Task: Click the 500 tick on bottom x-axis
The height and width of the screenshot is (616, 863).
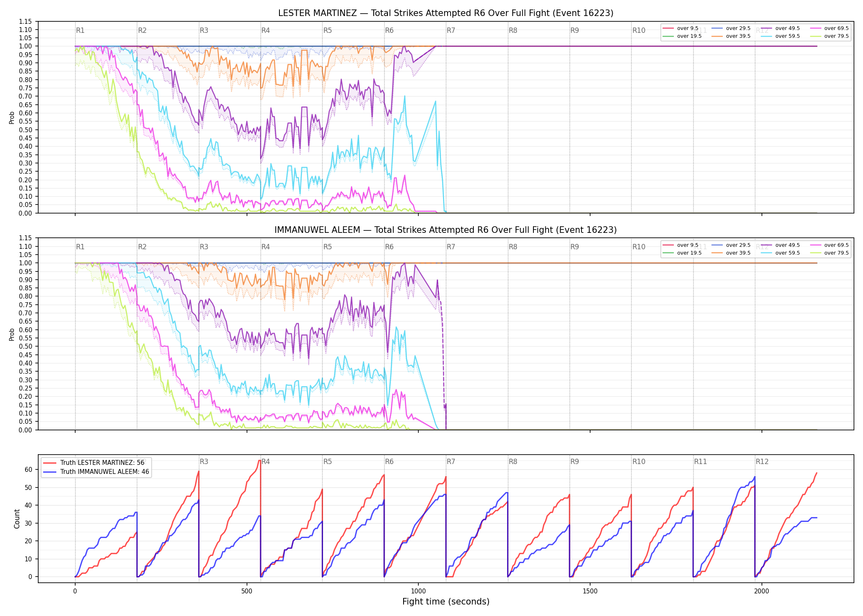Action: [247, 591]
